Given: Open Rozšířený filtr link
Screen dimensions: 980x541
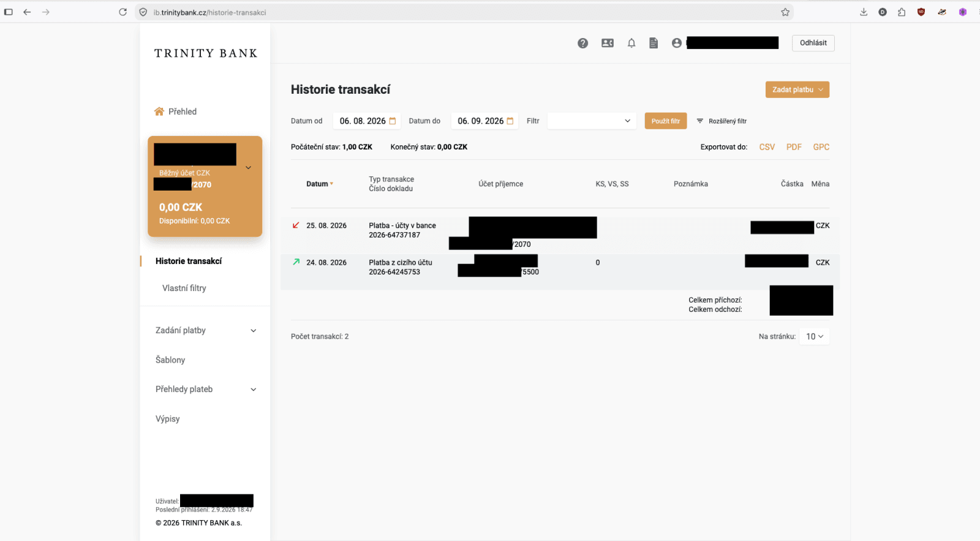Looking at the screenshot, I should pyautogui.click(x=728, y=121).
